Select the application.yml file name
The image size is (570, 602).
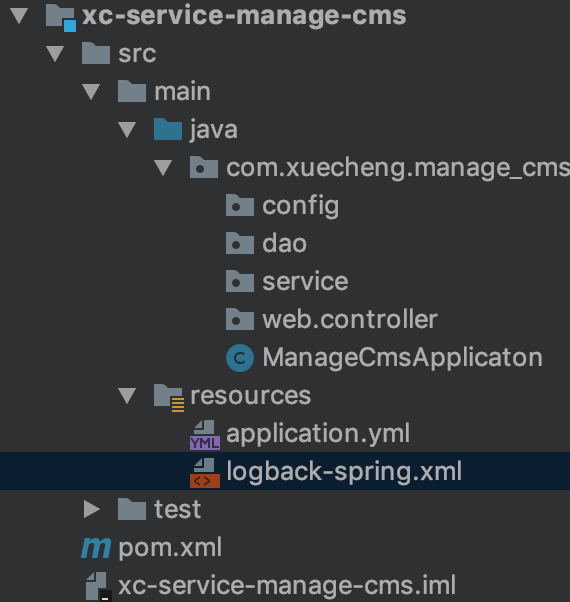click(318, 434)
